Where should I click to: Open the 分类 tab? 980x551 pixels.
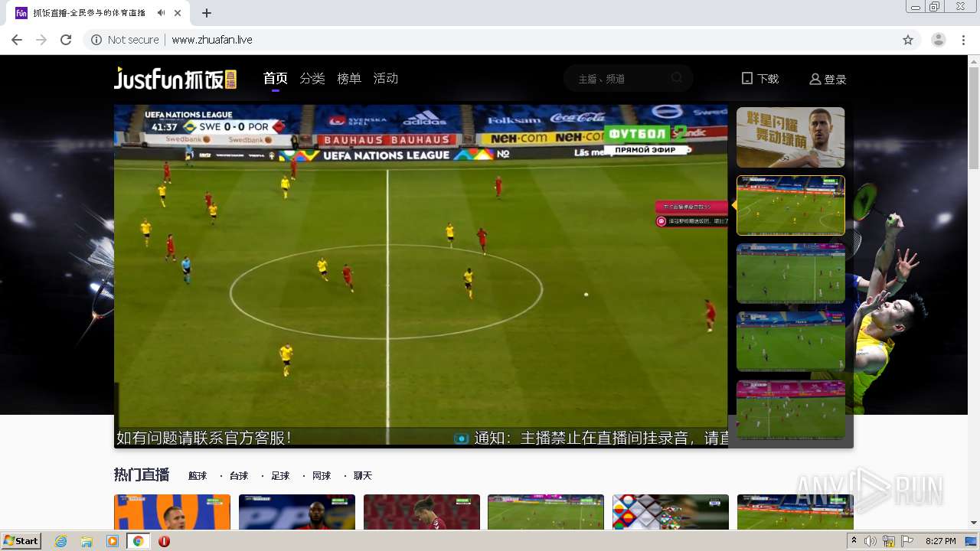click(x=312, y=78)
